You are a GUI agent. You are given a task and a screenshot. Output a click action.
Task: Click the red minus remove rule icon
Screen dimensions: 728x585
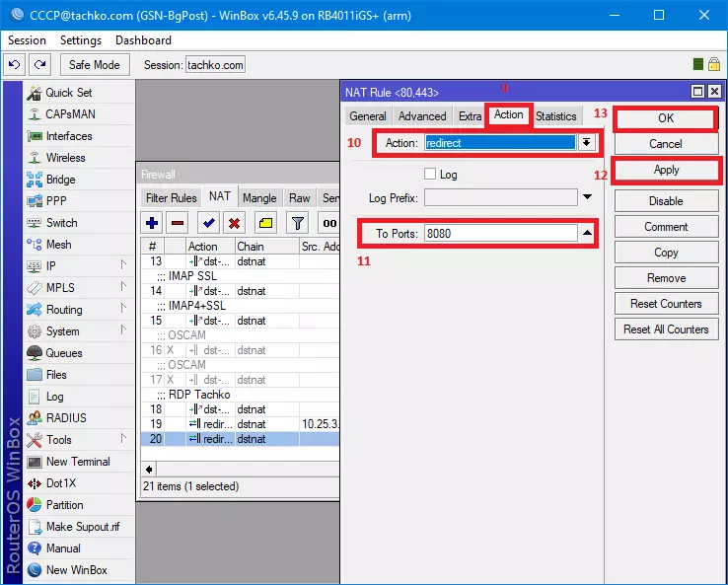pos(178,223)
